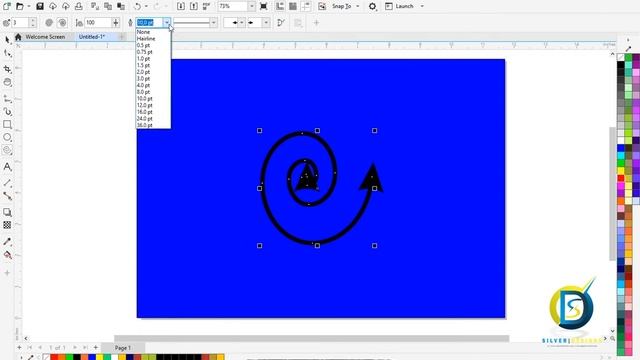The width and height of the screenshot is (640, 360).
Task: Select the Parallel Dimension tool
Action: [7, 183]
